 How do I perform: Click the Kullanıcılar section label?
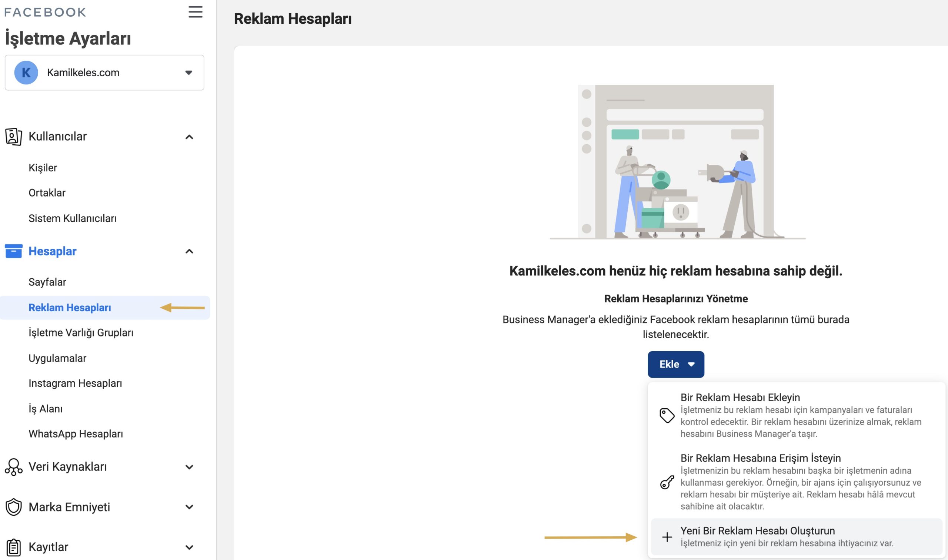coord(57,136)
